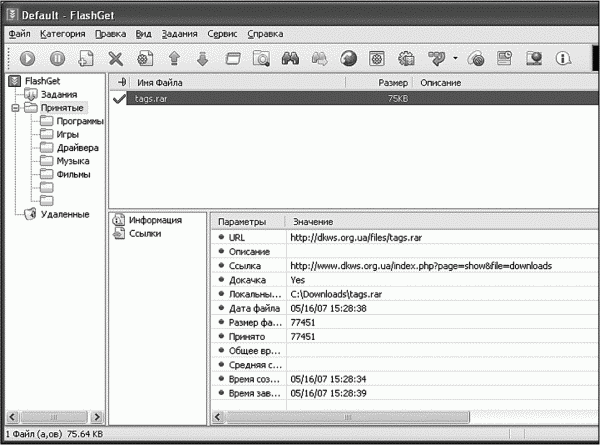Open the Options gear icon
This screenshot has width=600, height=445.
coord(406,59)
